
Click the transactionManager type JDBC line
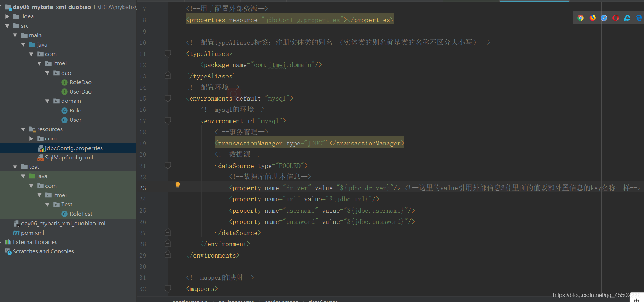[x=309, y=143]
